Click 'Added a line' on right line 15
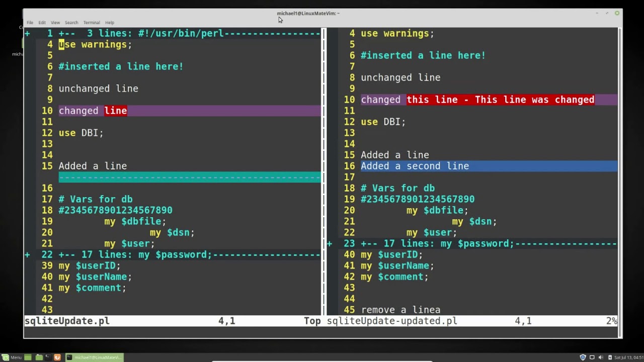644x362 pixels. [395, 155]
